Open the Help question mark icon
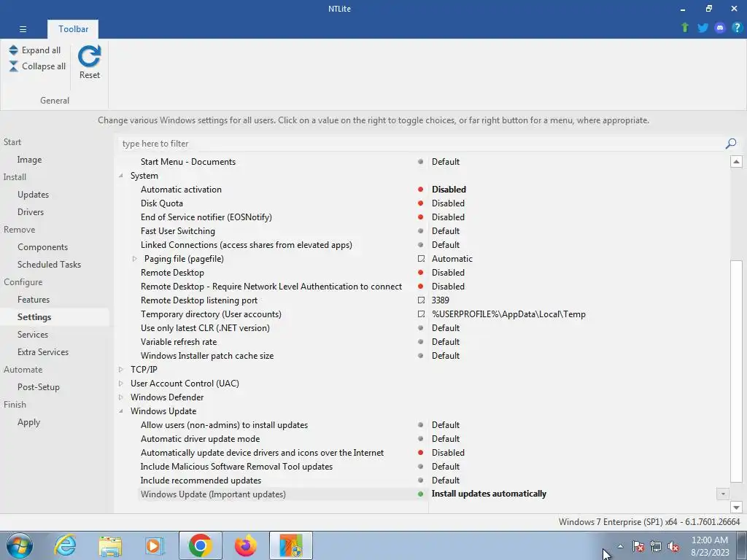The image size is (747, 560). point(737,28)
